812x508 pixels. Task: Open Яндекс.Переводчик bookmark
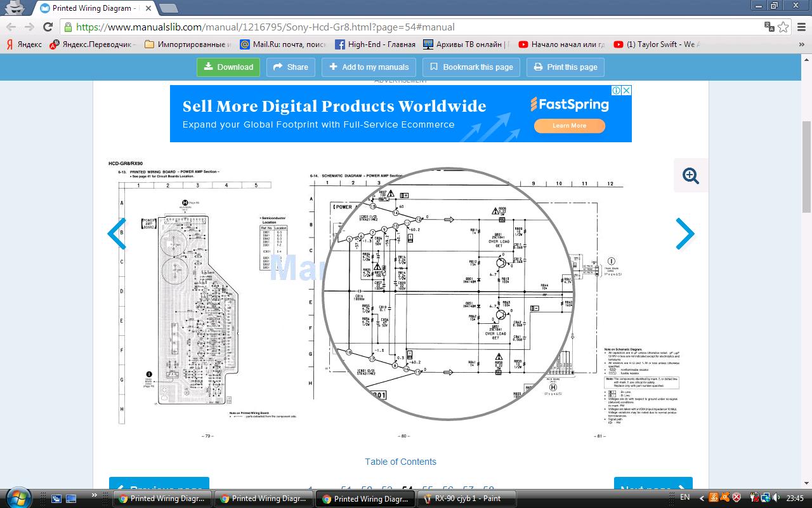pos(93,44)
